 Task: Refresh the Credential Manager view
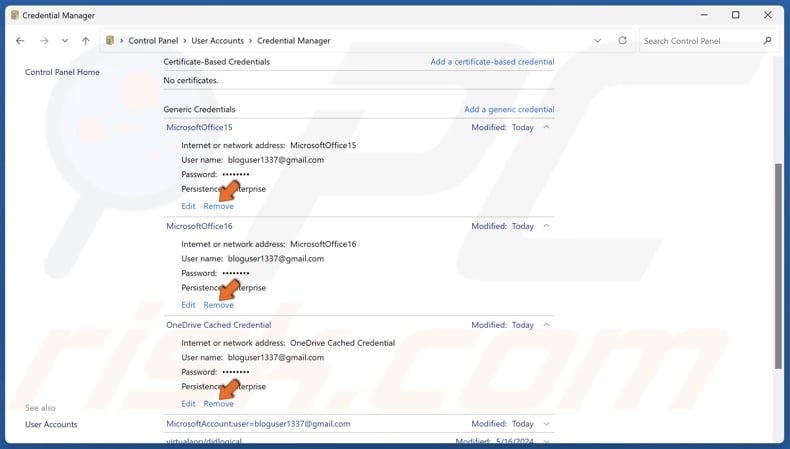623,40
